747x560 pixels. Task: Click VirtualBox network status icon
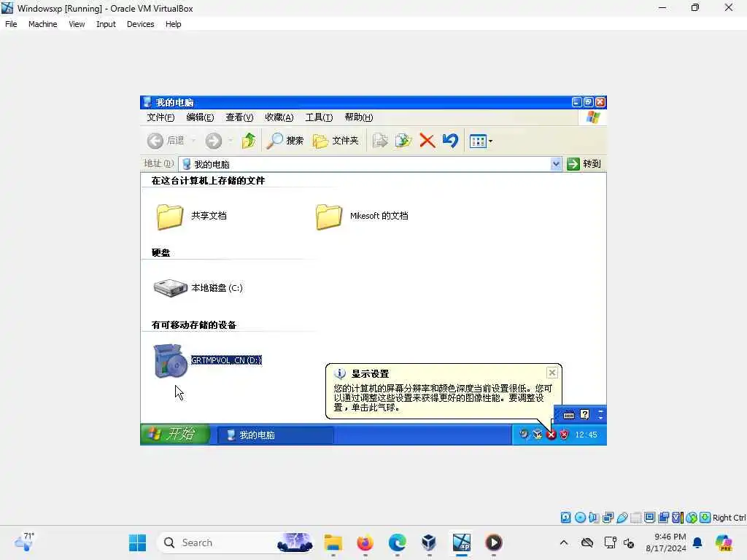pyautogui.click(x=608, y=518)
